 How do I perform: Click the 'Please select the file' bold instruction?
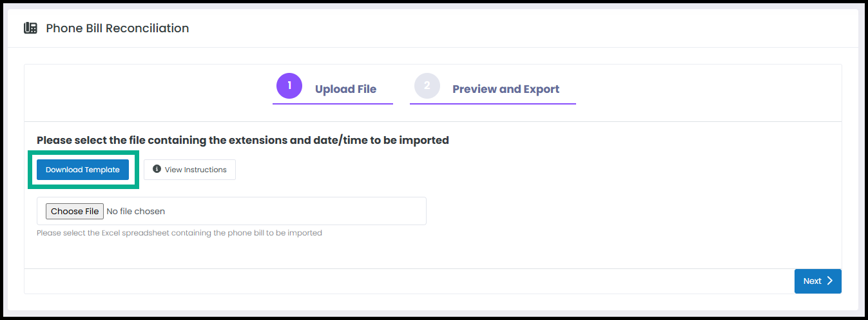243,140
